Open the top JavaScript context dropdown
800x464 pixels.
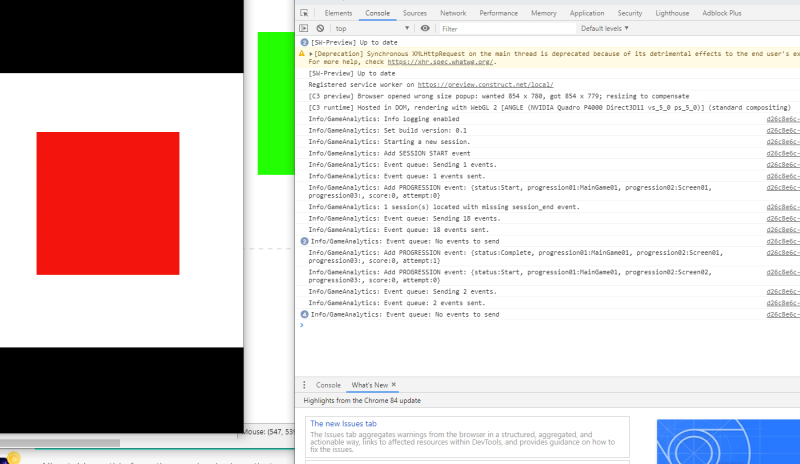click(372, 29)
